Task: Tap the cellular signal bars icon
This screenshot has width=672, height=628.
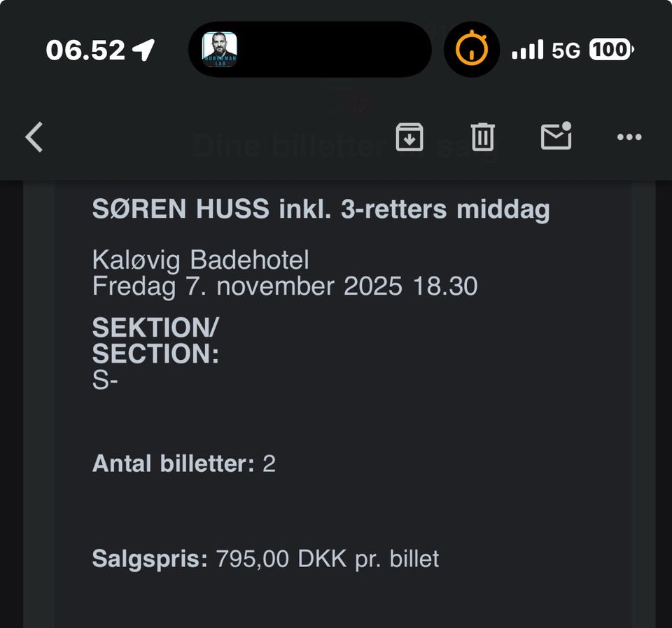Action: click(527, 50)
